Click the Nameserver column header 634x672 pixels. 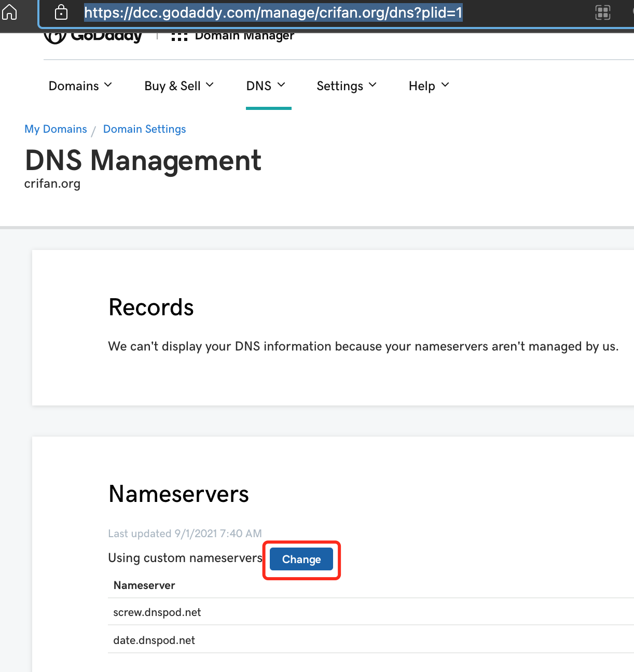(x=144, y=585)
